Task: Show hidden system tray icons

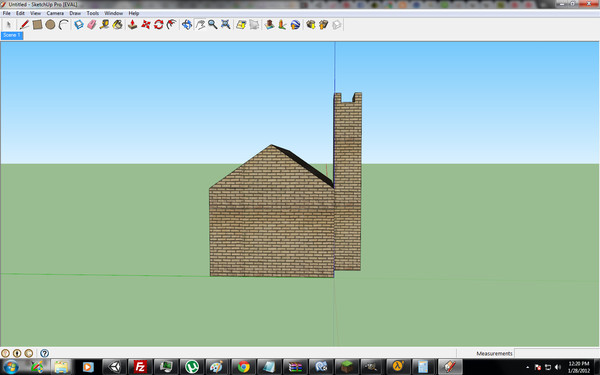Action: click(528, 367)
